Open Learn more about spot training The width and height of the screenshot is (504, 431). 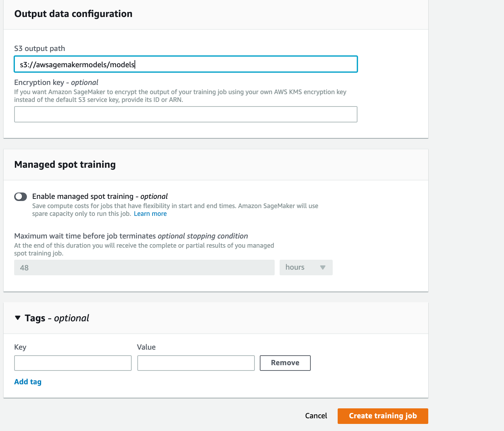(150, 213)
